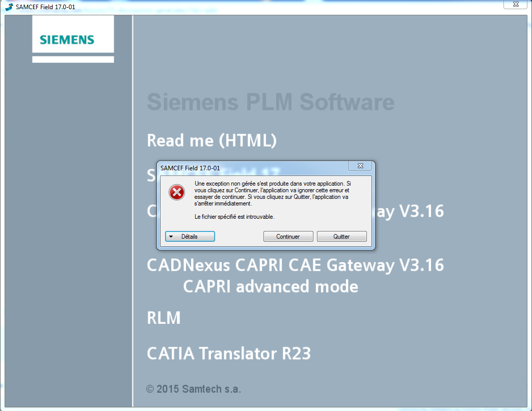This screenshot has width=532, height=411.
Task: Click the 'Siemens PLM Software' heading
Action: pyautogui.click(x=271, y=102)
